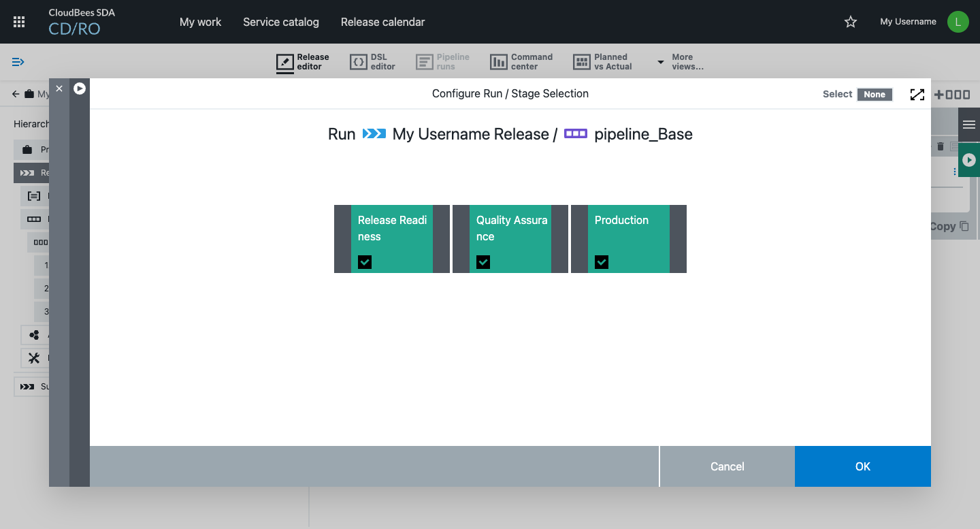Screen dimensions: 980x529
Task: Expand the More views dropdown
Action: point(680,62)
